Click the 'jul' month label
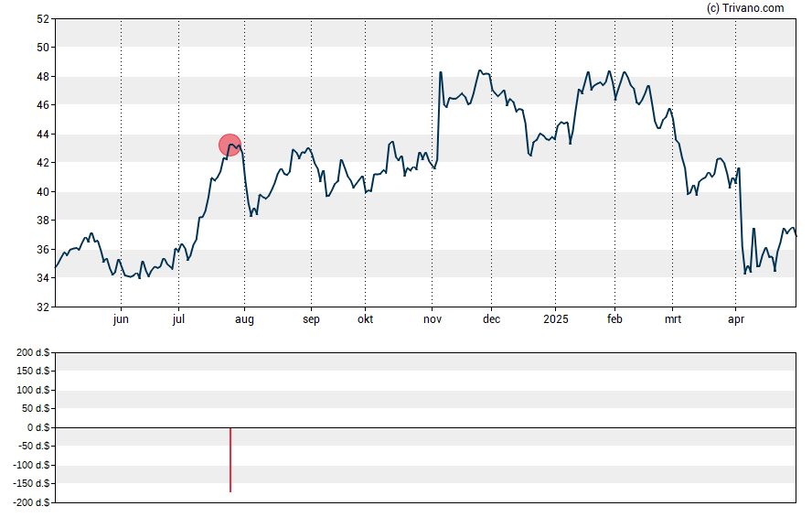 point(178,319)
